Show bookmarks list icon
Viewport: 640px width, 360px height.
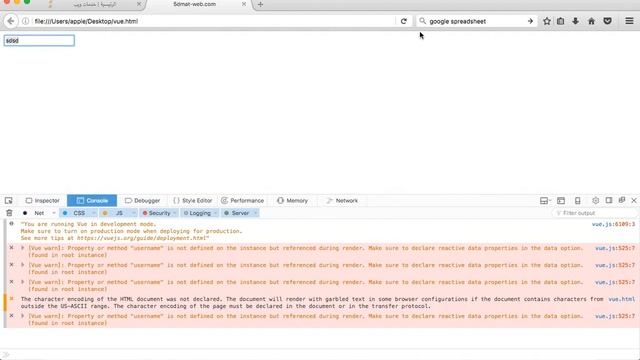click(560, 21)
